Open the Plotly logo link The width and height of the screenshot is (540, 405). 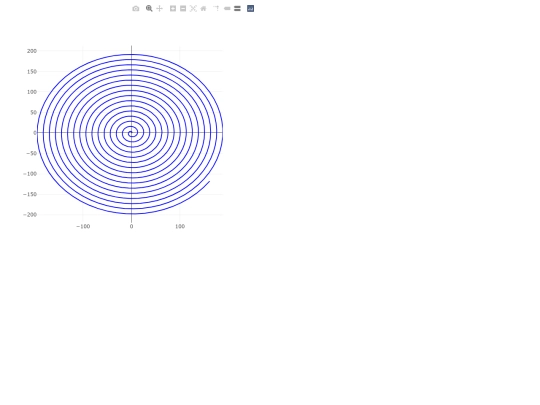(x=251, y=9)
